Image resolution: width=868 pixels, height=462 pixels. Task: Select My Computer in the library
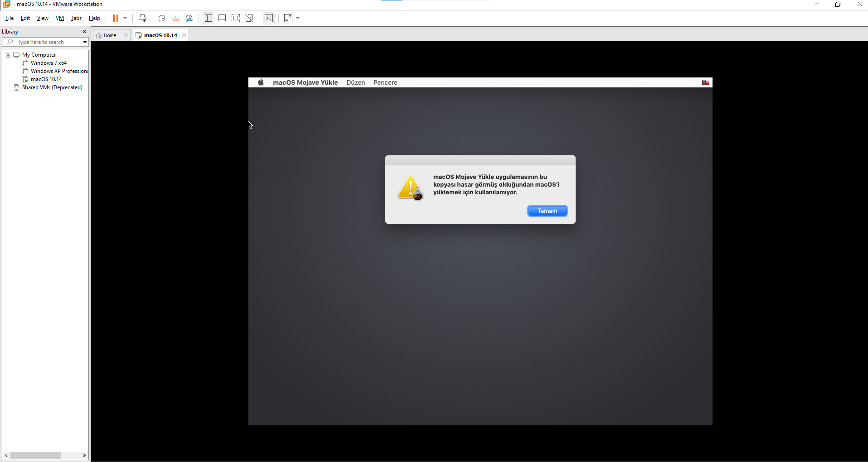(x=39, y=55)
